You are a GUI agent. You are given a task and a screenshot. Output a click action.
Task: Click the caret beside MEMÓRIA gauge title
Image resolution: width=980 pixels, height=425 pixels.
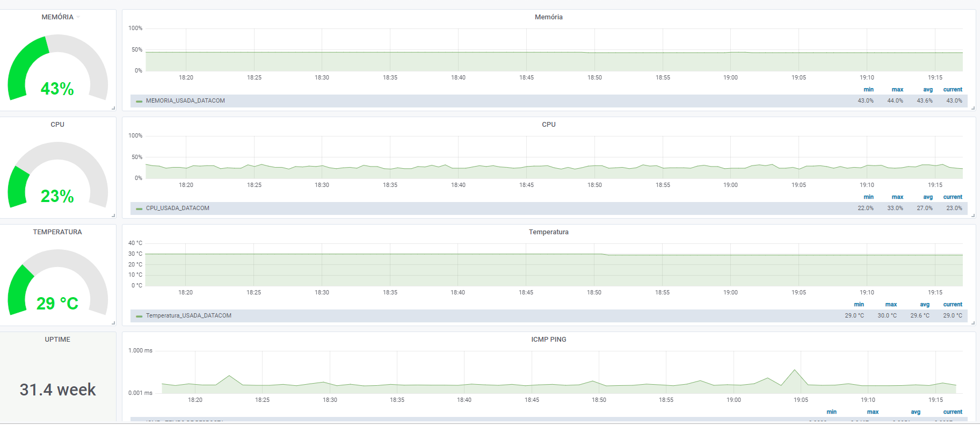pyautogui.click(x=78, y=17)
